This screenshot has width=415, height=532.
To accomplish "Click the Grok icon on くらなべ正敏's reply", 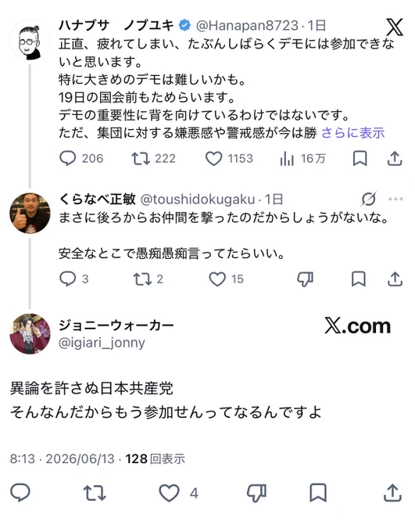I will click(x=369, y=199).
